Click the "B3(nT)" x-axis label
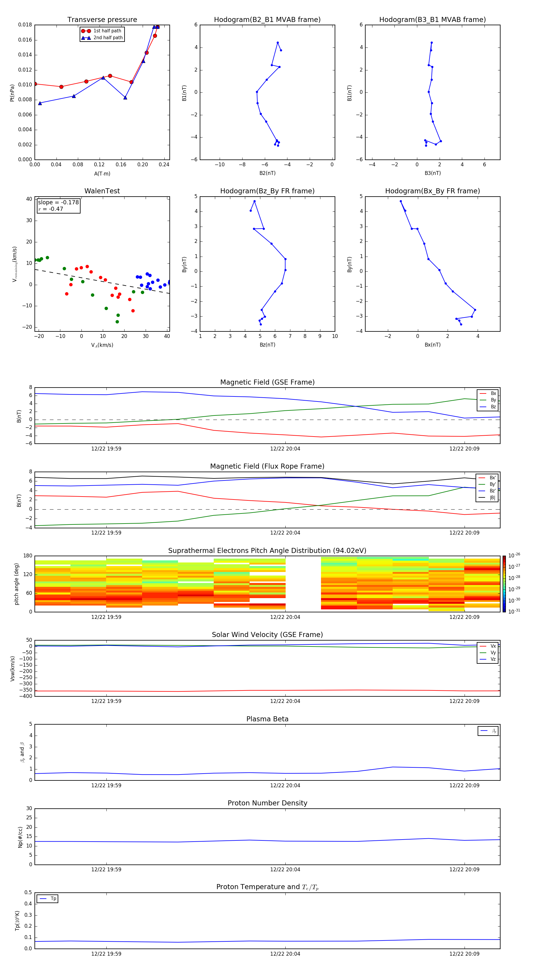Viewport: 535px width, 980px height. [x=432, y=173]
